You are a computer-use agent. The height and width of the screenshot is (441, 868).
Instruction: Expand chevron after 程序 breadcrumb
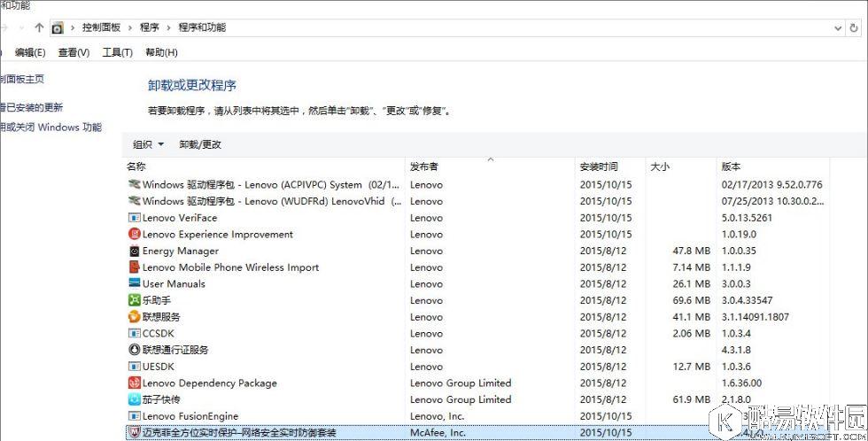[169, 27]
